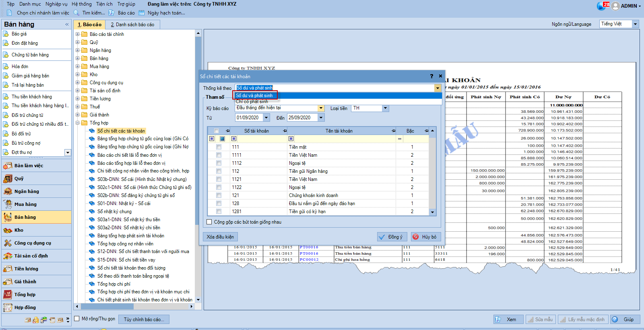Tick the checkbox for account 112
The image size is (644, 330).
(219, 171)
